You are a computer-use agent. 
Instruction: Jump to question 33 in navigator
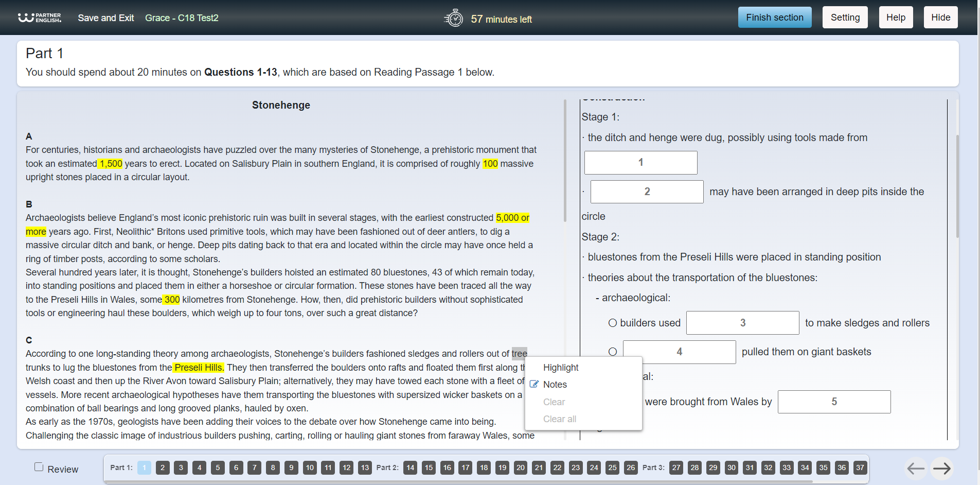click(x=787, y=467)
